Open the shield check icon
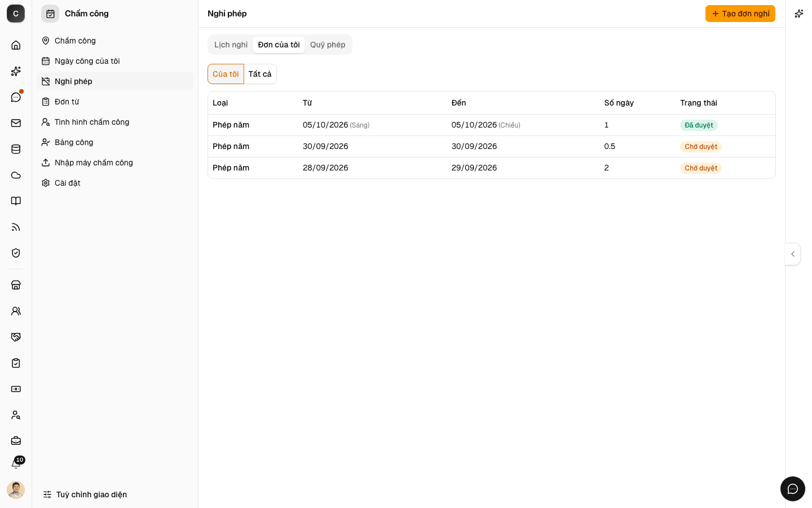This screenshot has height=508, width=812. pyautogui.click(x=16, y=253)
